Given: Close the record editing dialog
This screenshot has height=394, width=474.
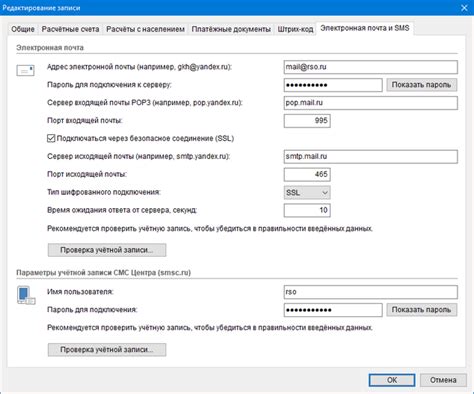Looking at the screenshot, I should pyautogui.click(x=464, y=8).
